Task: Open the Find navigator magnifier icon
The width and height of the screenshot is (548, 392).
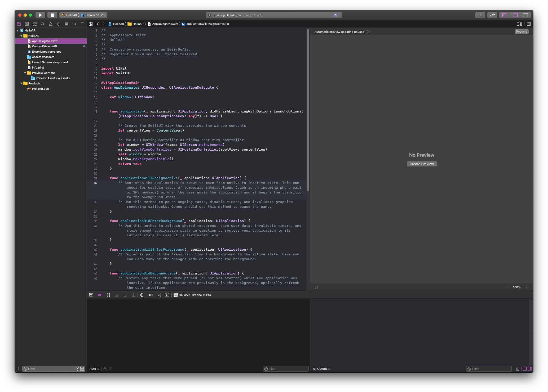Action: 43,24
